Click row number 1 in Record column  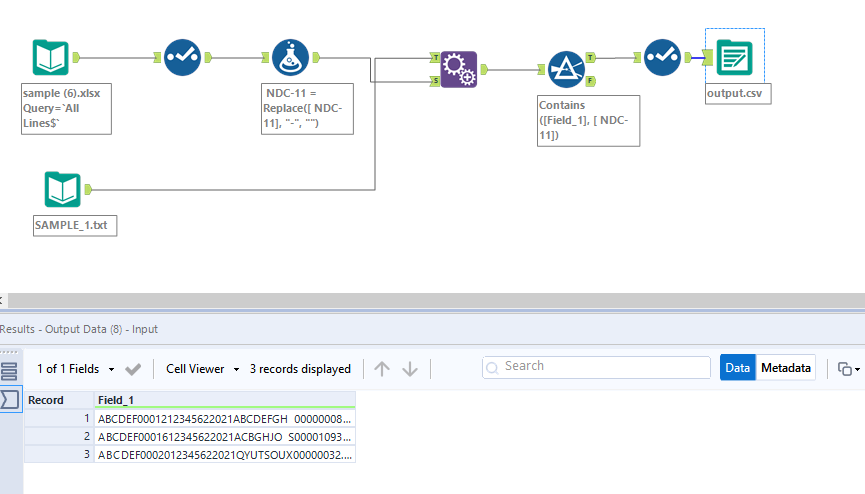pyautogui.click(x=59, y=419)
